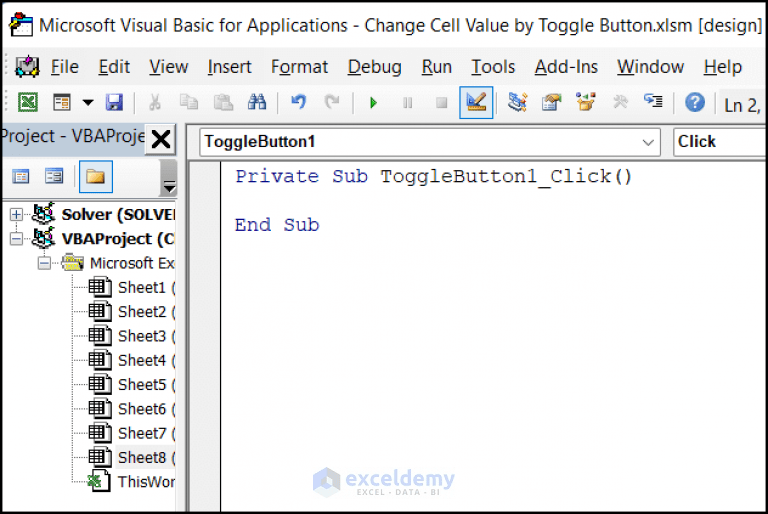Run the macro with green play icon
This screenshot has width=768, height=514.
tap(373, 103)
